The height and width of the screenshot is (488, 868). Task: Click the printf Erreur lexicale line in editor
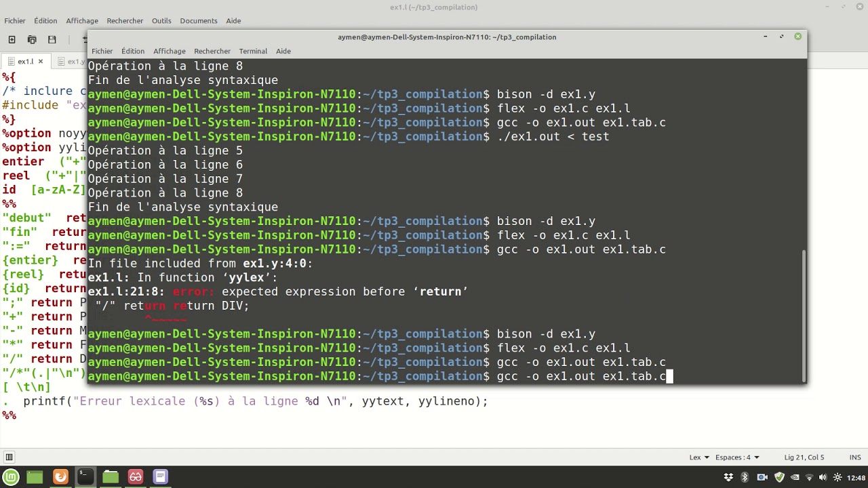pos(255,401)
